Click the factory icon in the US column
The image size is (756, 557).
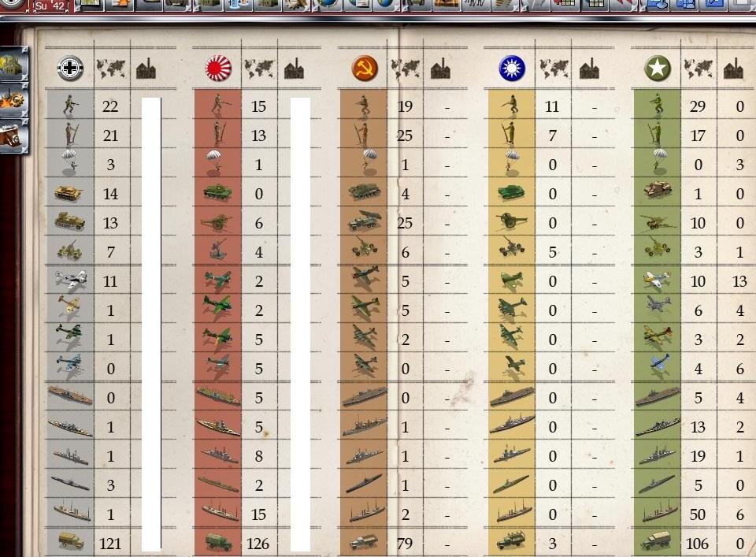pyautogui.click(x=733, y=69)
